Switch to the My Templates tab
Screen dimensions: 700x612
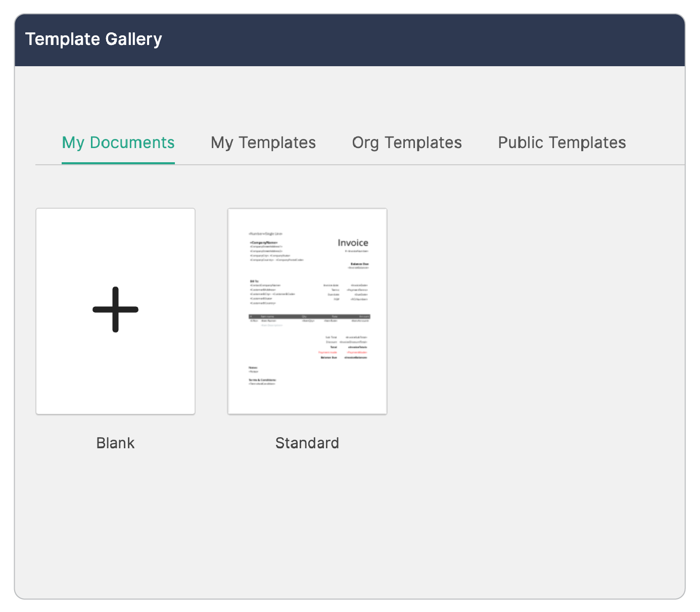click(x=263, y=143)
